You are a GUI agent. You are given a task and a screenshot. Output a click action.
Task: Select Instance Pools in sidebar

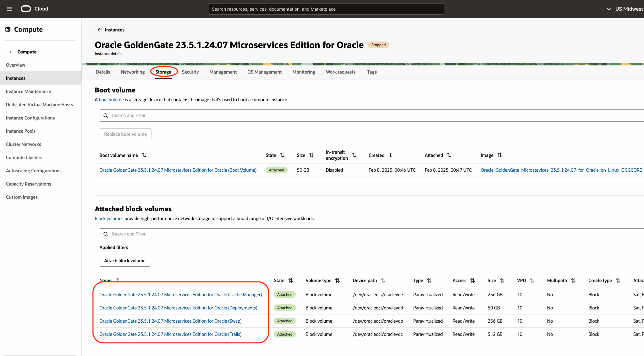coord(21,131)
